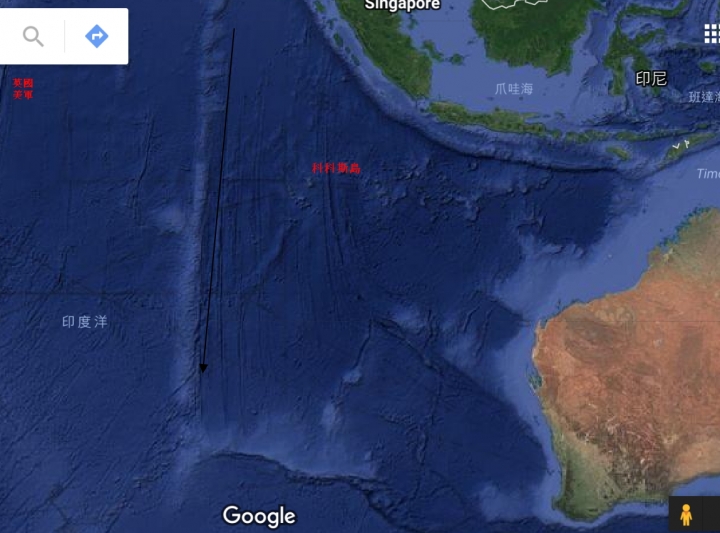Click the black arrowhead tip in ocean

(203, 368)
